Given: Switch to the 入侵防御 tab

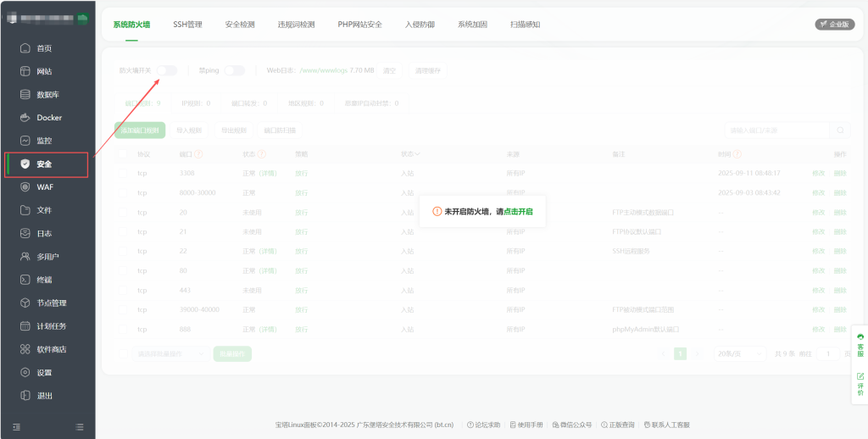Looking at the screenshot, I should 420,25.
